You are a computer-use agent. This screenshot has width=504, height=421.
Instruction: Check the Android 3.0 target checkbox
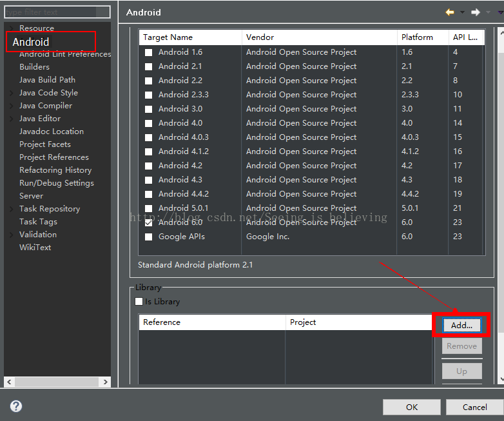(148, 109)
